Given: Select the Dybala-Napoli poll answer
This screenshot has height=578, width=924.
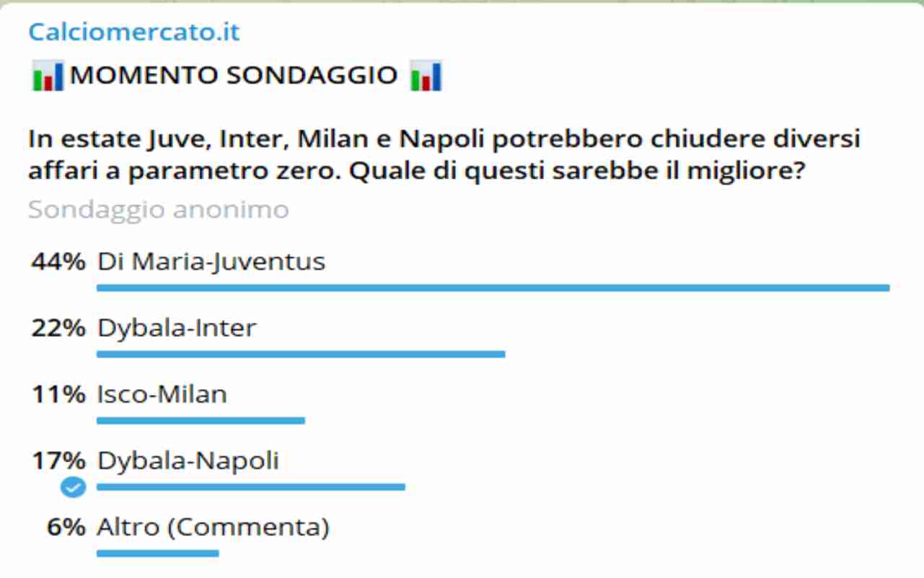Looking at the screenshot, I should [x=188, y=461].
